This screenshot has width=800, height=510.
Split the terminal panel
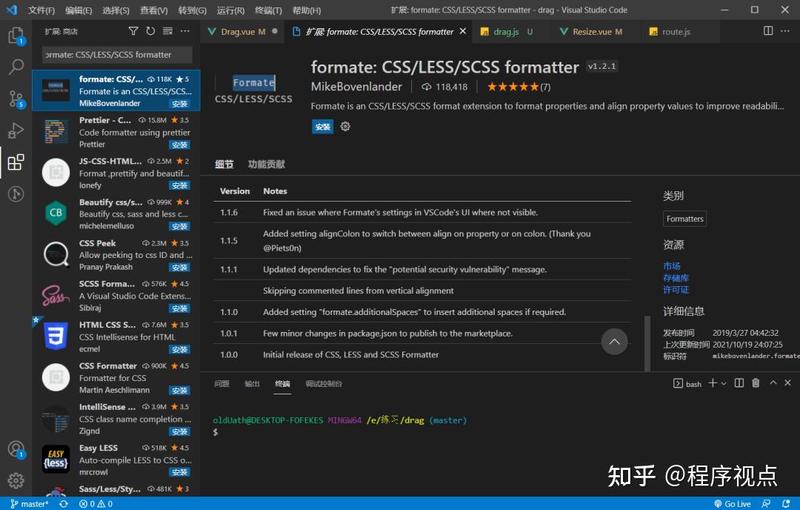click(x=739, y=383)
